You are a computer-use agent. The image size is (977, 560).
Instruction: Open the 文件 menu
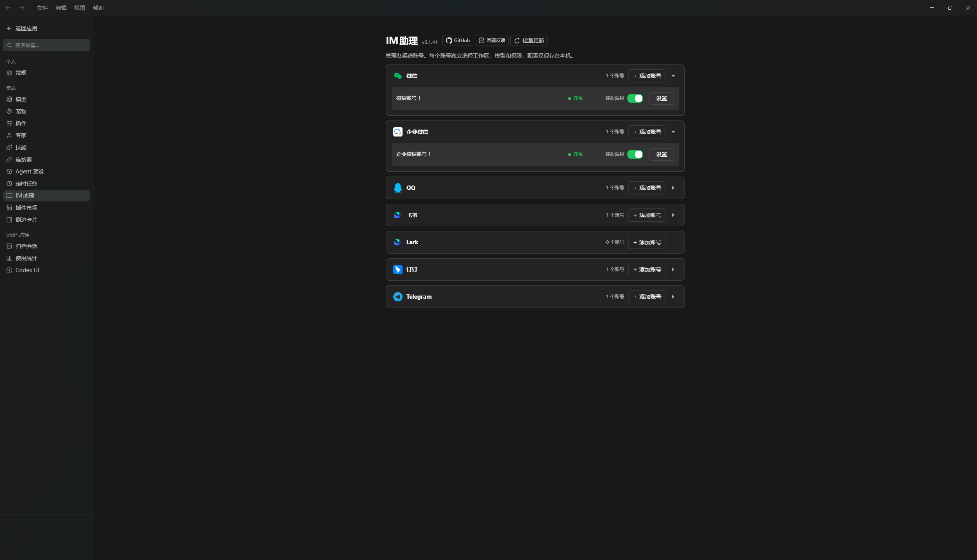[x=42, y=8]
